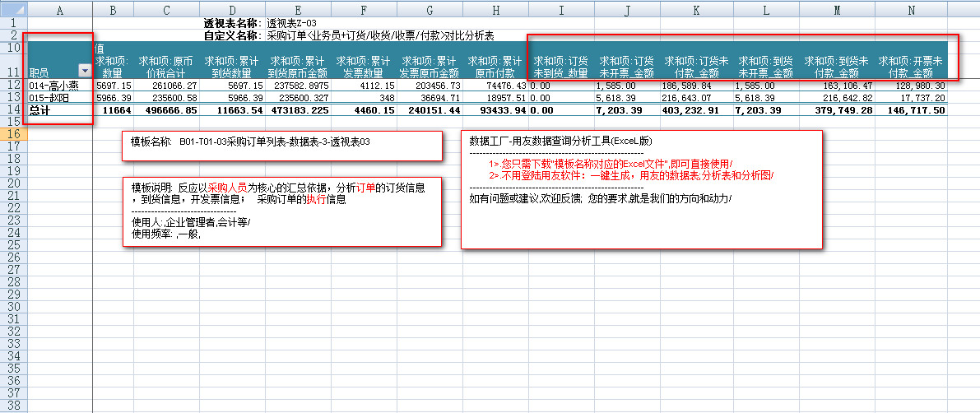Click the 模板说明 description text box
Screen dimensions: 980x413
[x=281, y=212]
